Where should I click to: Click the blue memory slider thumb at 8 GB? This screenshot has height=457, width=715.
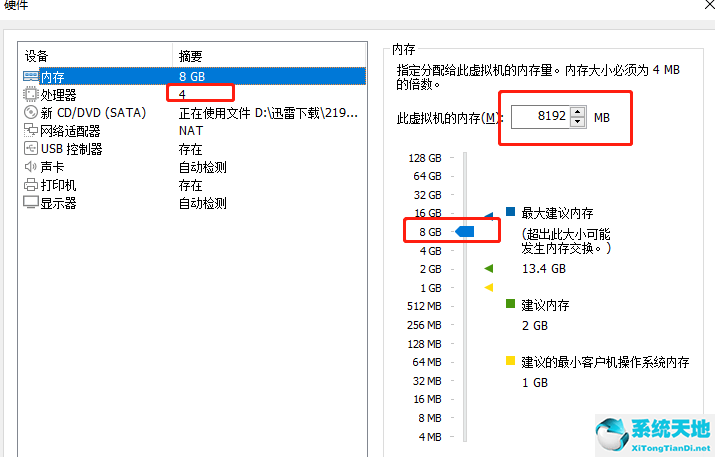pyautogui.click(x=465, y=232)
